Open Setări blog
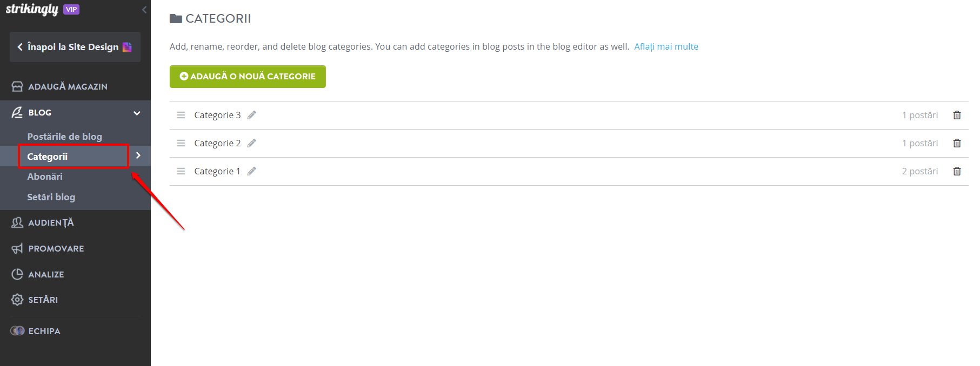The image size is (980, 366). point(51,197)
